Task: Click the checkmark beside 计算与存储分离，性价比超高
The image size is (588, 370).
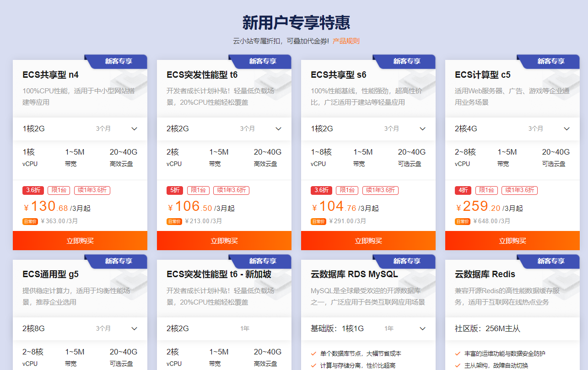Action: 313,365
